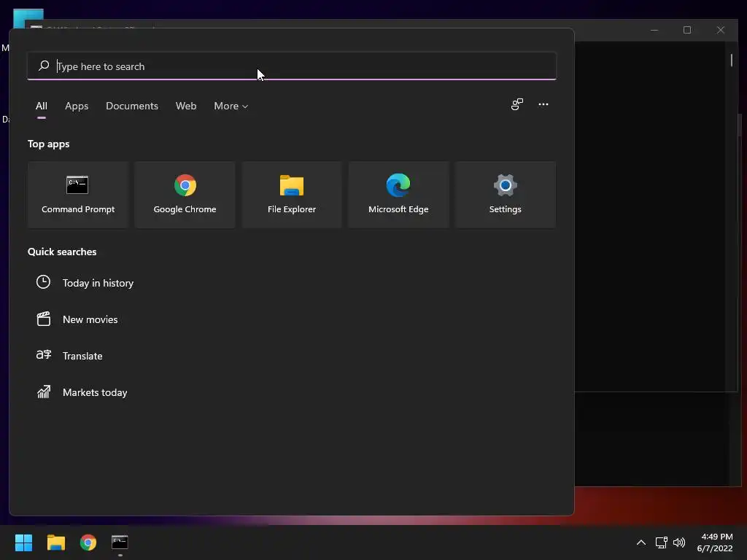Launch Google Chrome from Top apps
Screen dimensions: 747x560
coord(185,194)
